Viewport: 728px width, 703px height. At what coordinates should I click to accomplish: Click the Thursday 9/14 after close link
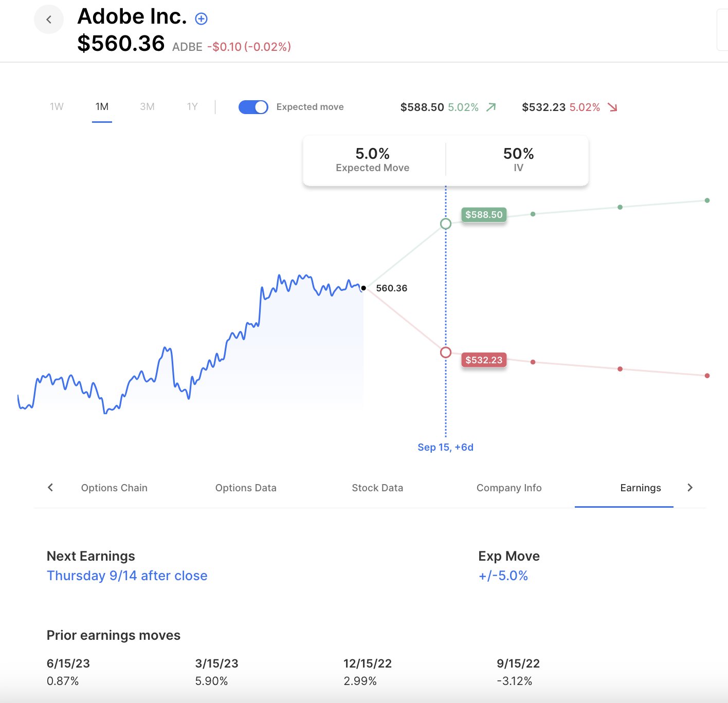point(127,576)
